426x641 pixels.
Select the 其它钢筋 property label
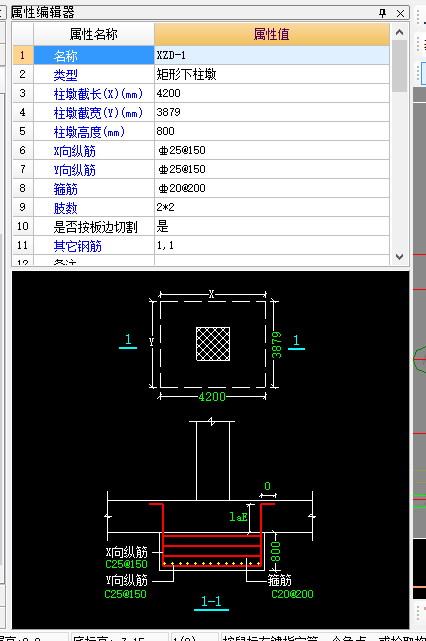tap(94, 246)
